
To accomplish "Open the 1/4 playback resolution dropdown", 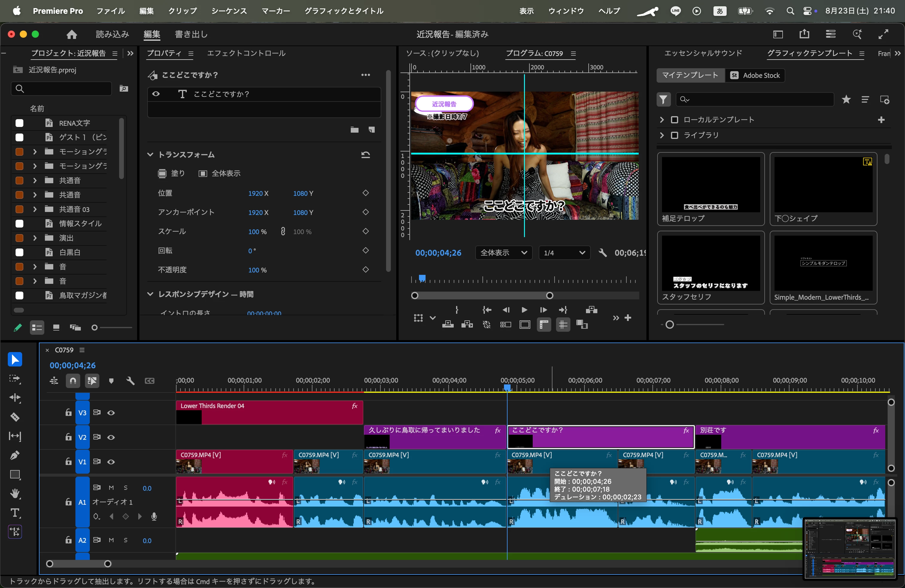I will (564, 253).
